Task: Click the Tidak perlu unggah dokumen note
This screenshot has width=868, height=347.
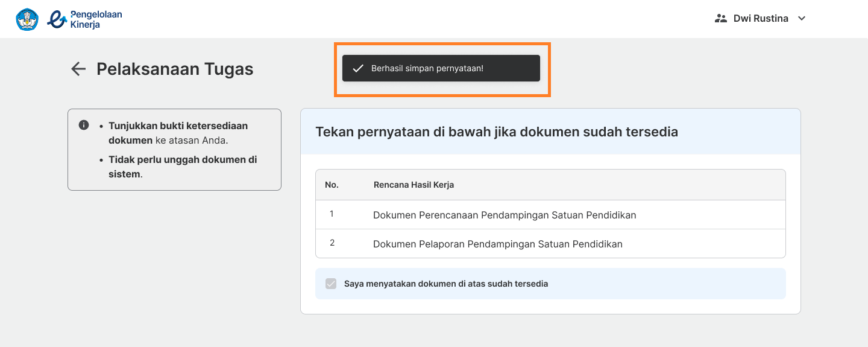Action: coord(183,167)
